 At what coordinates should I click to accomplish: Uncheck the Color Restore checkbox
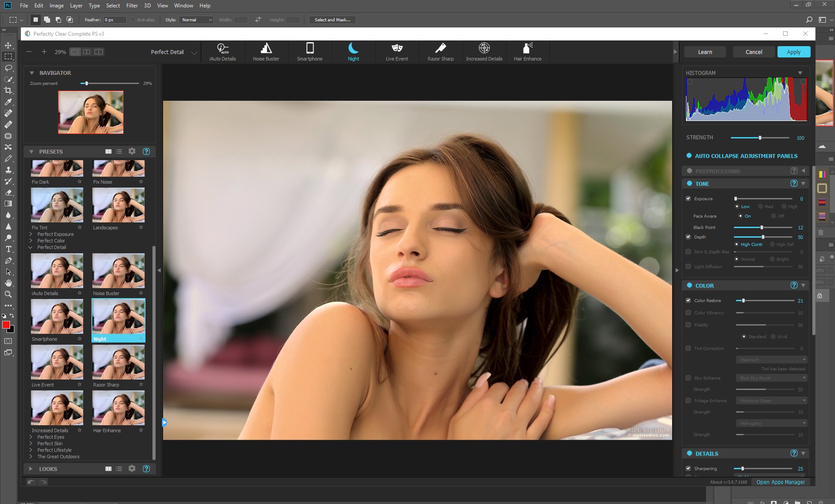coord(688,300)
